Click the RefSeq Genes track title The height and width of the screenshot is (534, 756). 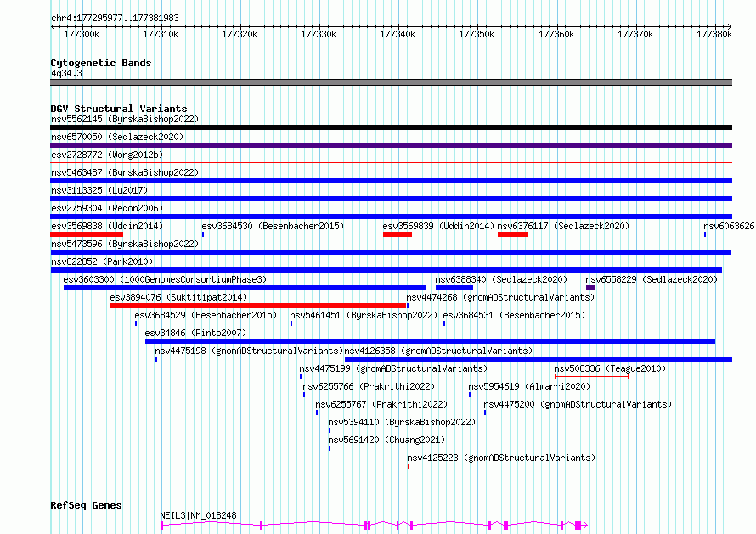[86, 506]
